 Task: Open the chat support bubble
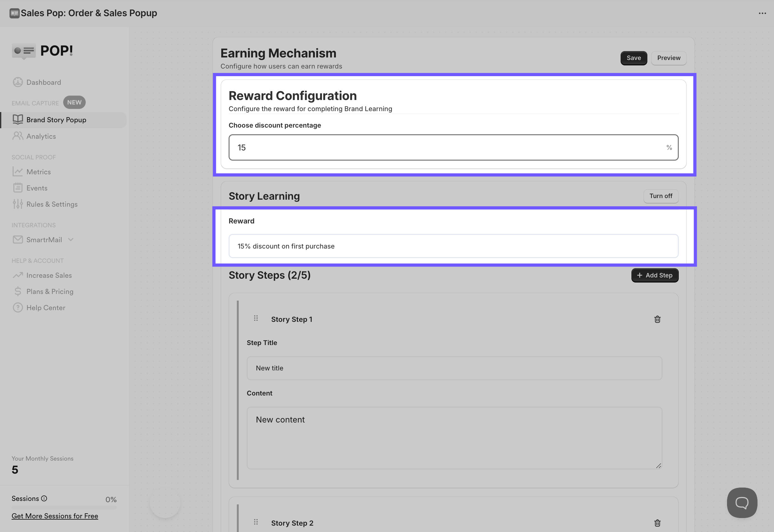[x=742, y=503]
